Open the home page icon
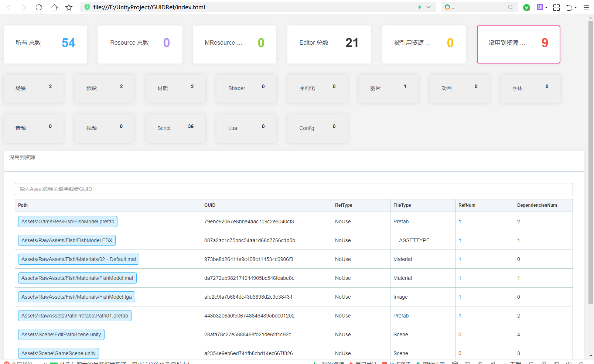 54,7
